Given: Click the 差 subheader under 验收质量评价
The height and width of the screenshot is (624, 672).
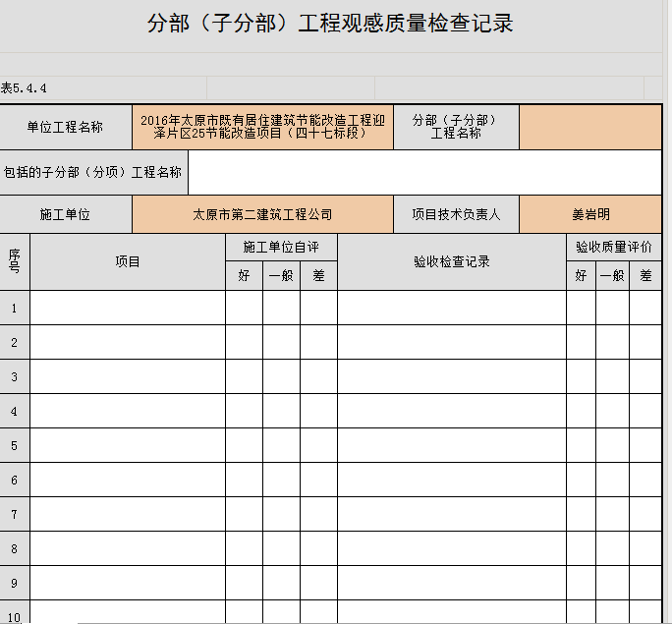Looking at the screenshot, I should coord(645,276).
